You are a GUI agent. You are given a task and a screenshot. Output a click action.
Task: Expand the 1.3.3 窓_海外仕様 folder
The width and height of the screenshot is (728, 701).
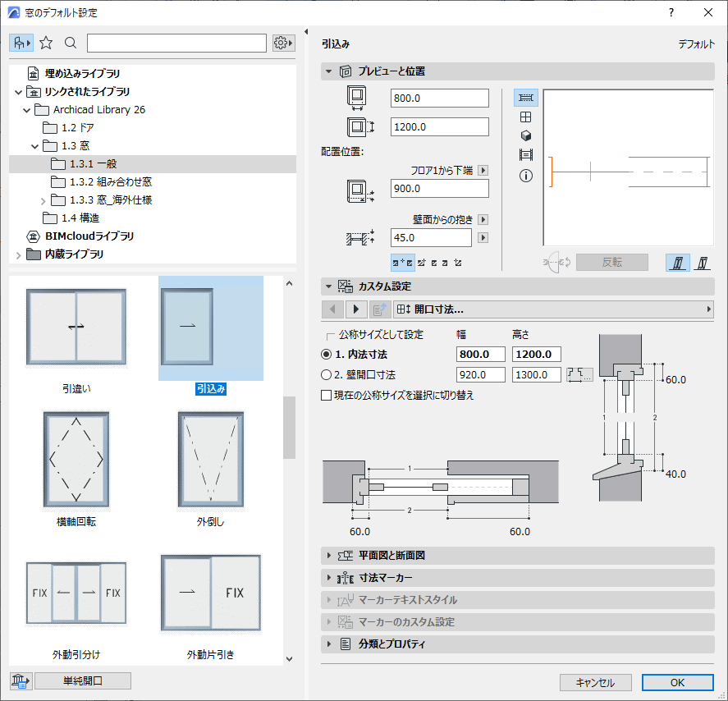click(43, 200)
